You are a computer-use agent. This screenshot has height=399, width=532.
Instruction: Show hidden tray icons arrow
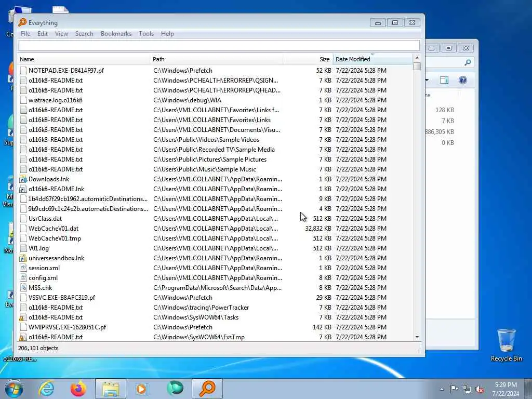(442, 389)
